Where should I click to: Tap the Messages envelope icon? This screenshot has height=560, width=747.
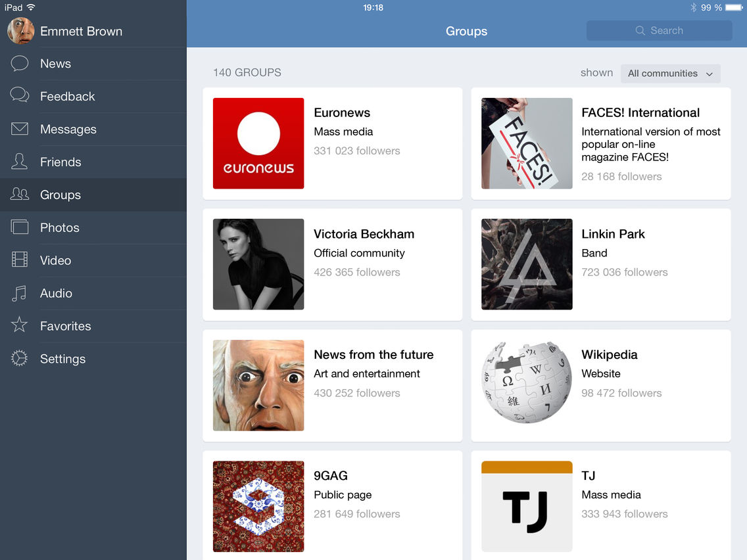point(20,129)
